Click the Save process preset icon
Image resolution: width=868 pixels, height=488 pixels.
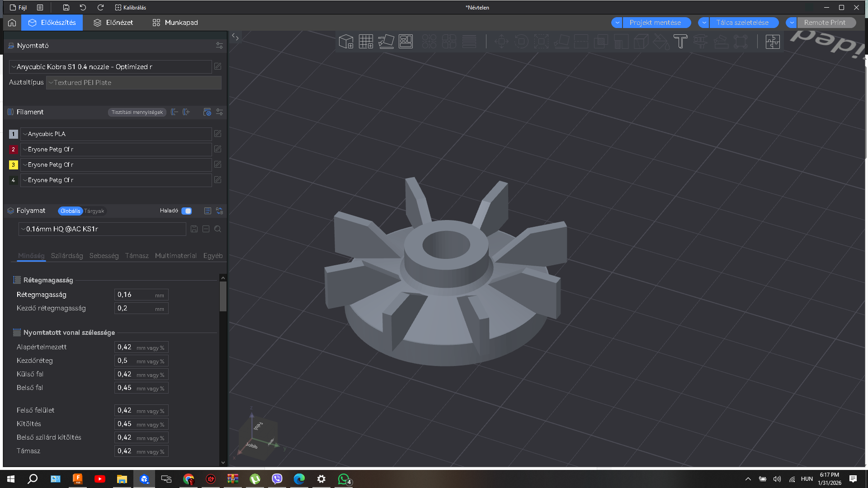(x=194, y=229)
